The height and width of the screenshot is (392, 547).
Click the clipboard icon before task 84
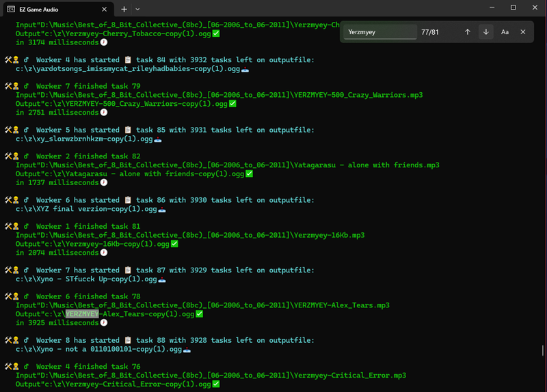tap(128, 59)
